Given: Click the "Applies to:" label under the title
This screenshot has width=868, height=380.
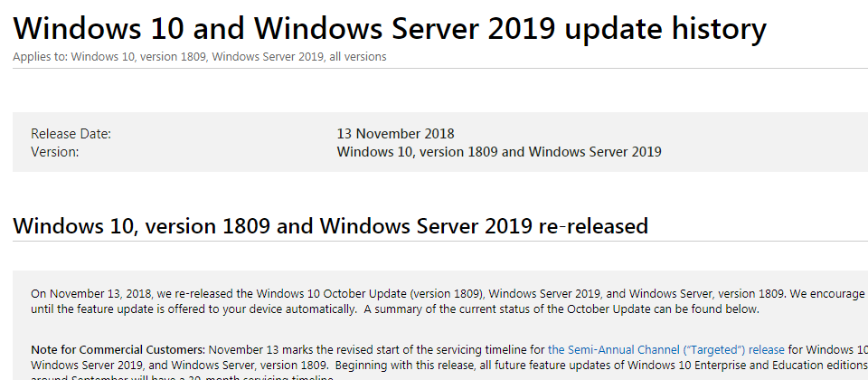Looking at the screenshot, I should pyautogui.click(x=40, y=57).
